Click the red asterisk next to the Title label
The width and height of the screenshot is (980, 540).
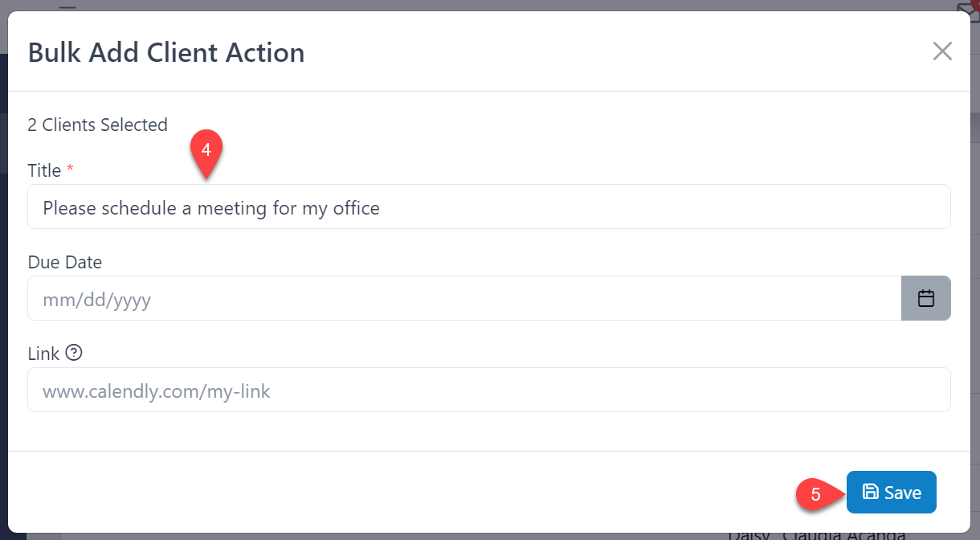70,168
